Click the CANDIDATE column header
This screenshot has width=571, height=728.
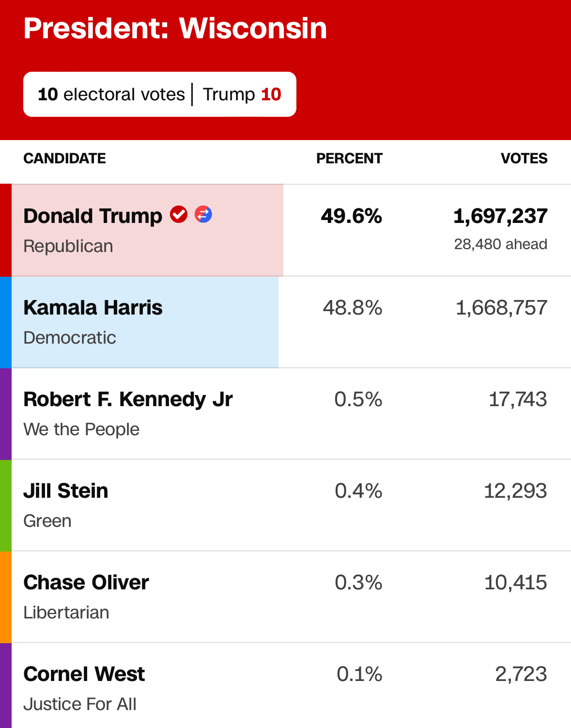(64, 158)
